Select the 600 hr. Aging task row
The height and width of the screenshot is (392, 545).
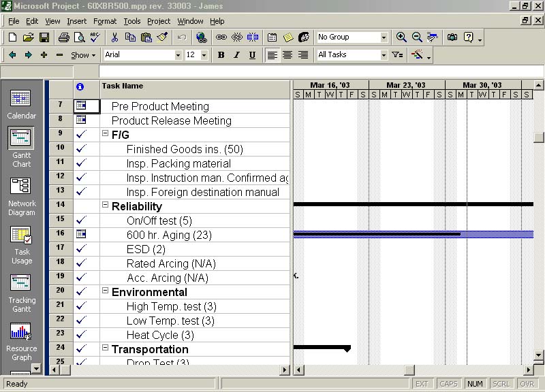tap(169, 235)
